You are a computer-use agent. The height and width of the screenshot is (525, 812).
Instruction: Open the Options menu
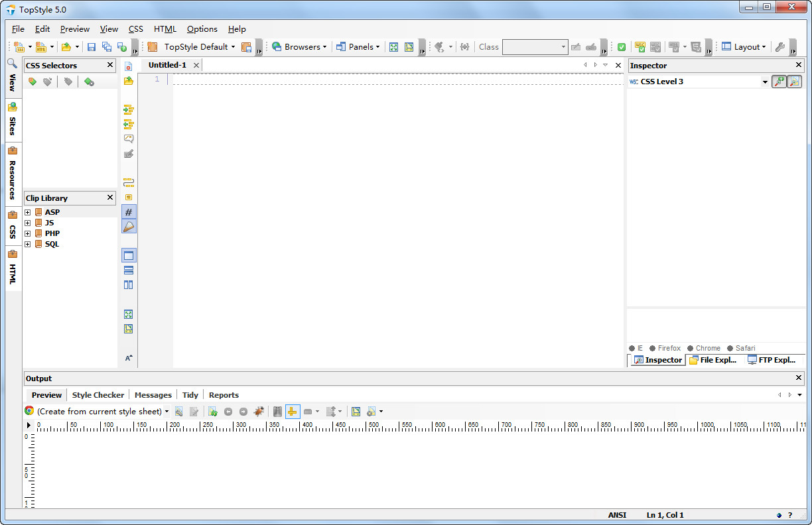point(202,29)
